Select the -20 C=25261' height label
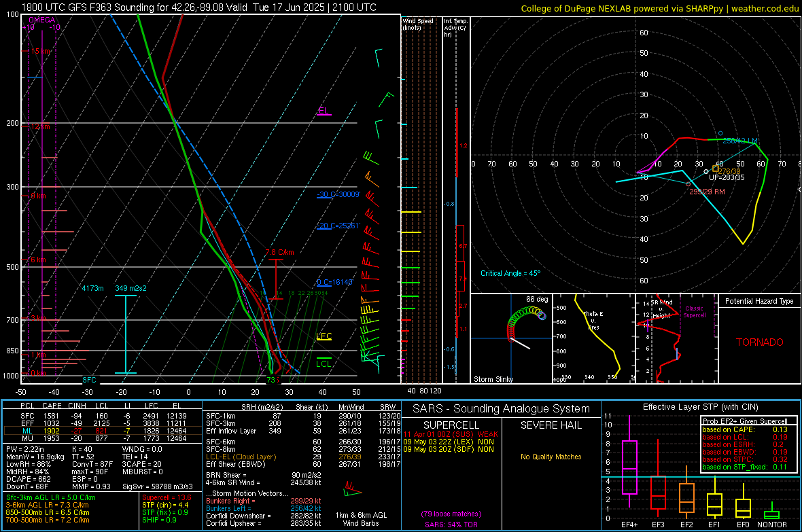 pos(338,226)
